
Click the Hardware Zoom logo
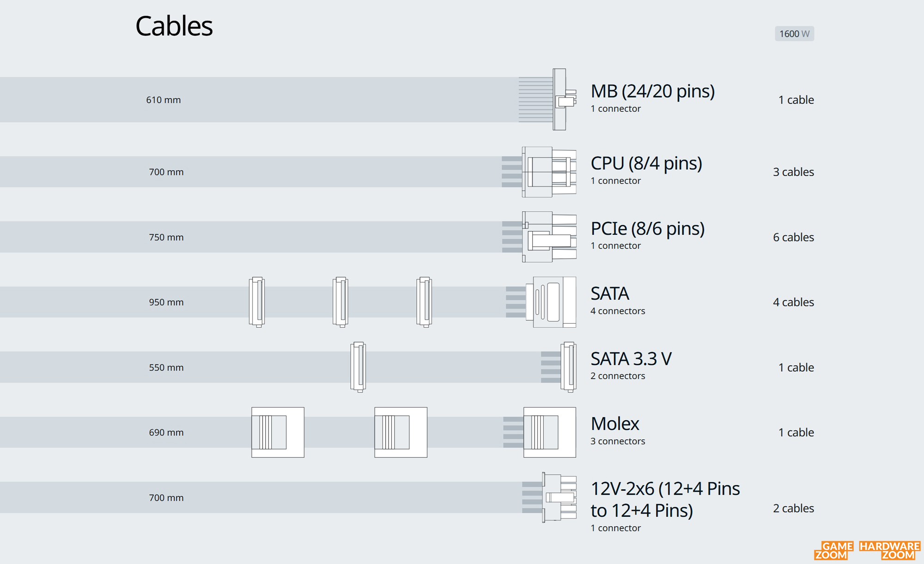coord(890,550)
